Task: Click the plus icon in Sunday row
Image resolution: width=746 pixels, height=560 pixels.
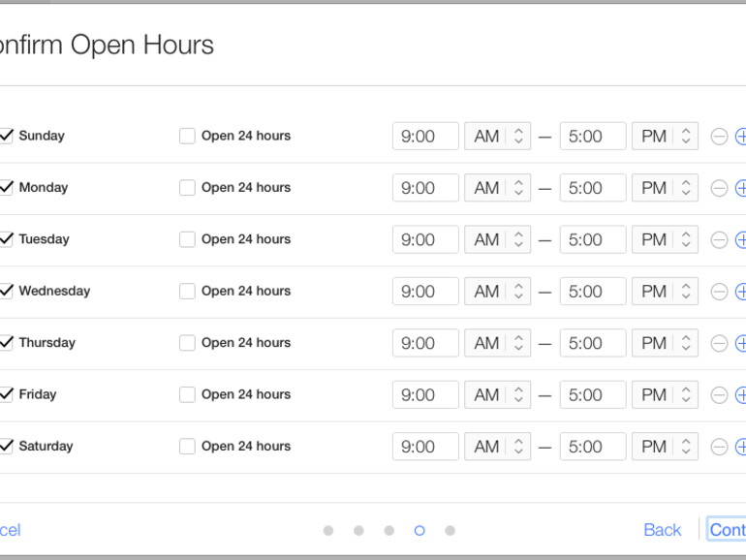Action: coord(741,137)
